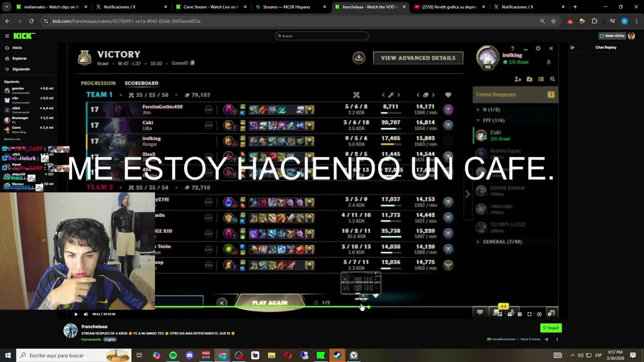Click the Obtén KICKs button
Screen dimensions: 644x362
point(612,36)
